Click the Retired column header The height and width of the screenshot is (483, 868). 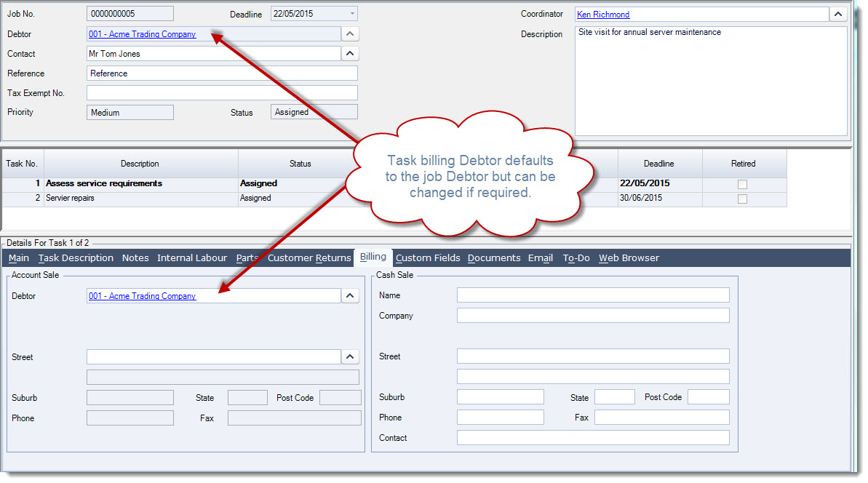(744, 164)
